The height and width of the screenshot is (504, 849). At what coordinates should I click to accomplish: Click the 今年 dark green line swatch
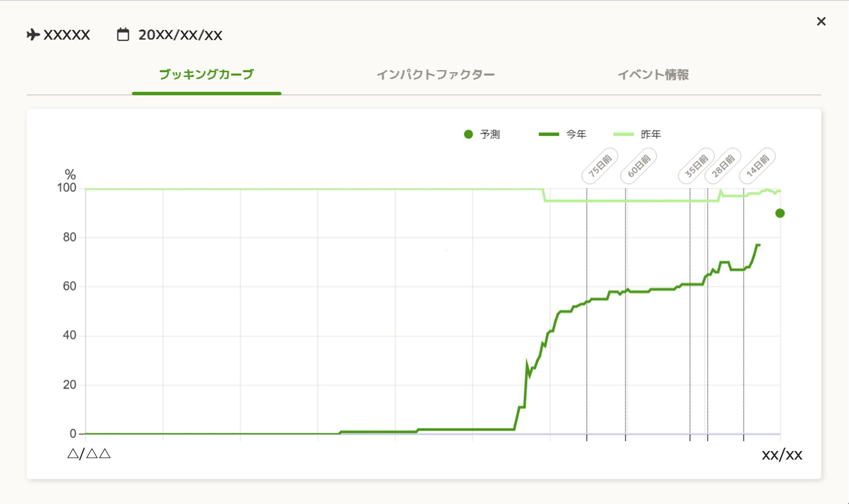pos(549,135)
